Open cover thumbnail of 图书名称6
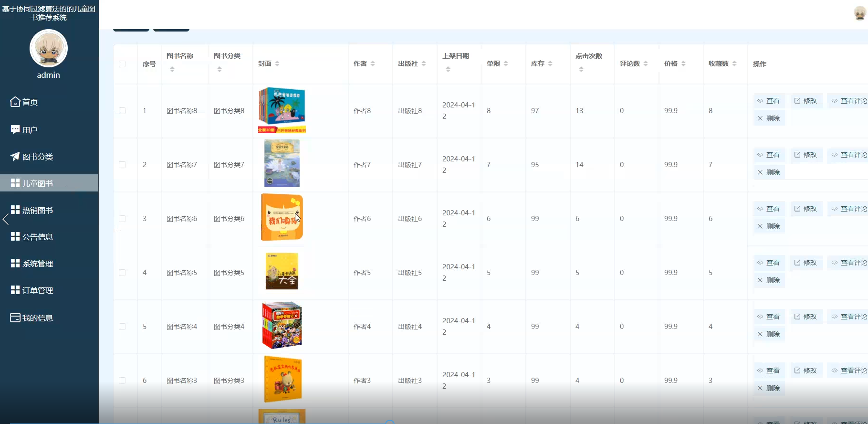This screenshot has height=424, width=868. [x=282, y=217]
